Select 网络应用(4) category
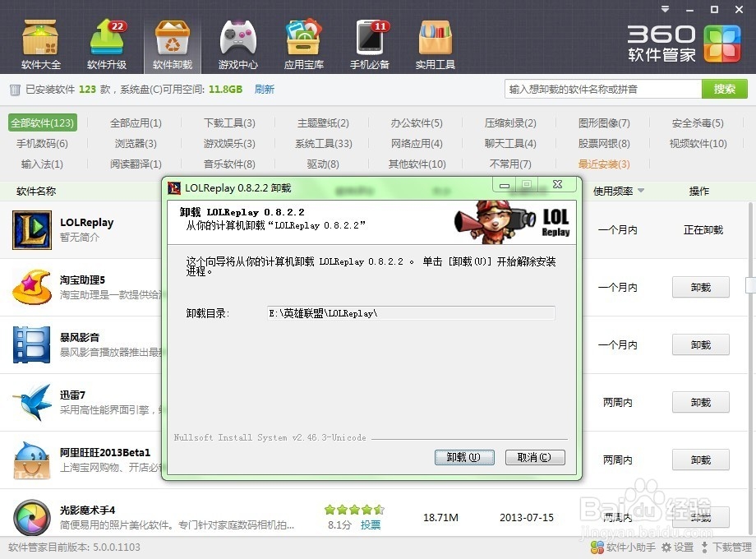 417,144
